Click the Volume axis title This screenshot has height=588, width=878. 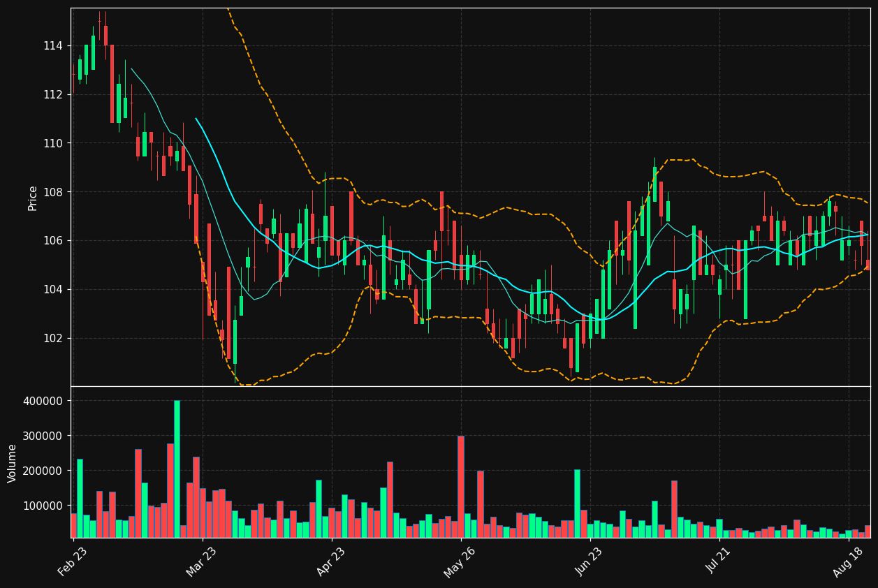pyautogui.click(x=13, y=463)
